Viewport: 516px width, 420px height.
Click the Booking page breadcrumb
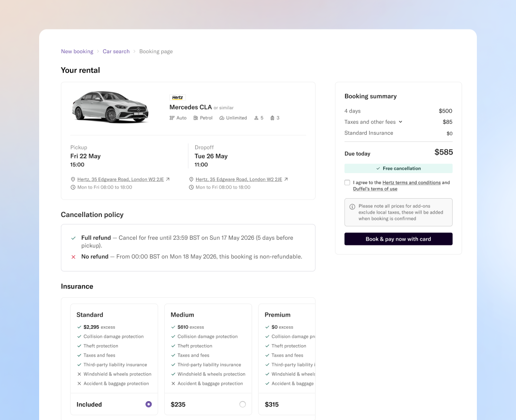(x=156, y=51)
